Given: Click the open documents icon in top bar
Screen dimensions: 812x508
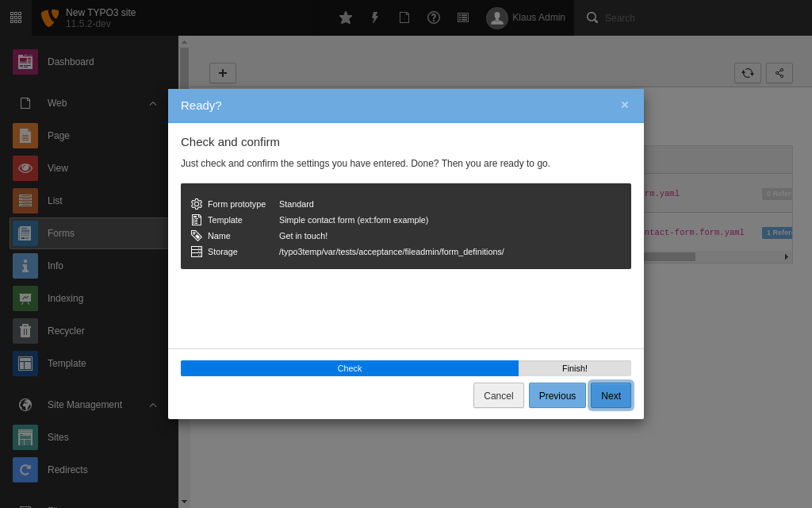Looking at the screenshot, I should tap(404, 17).
